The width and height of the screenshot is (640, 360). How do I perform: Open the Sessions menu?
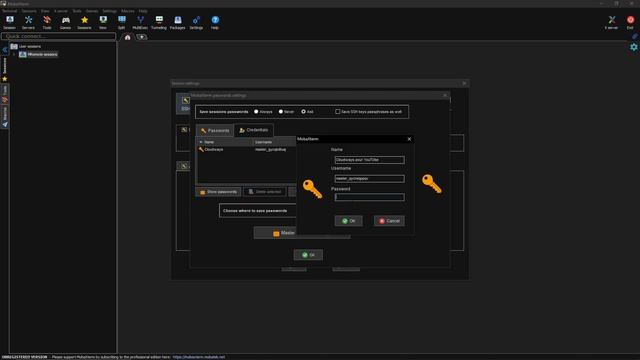coord(29,11)
